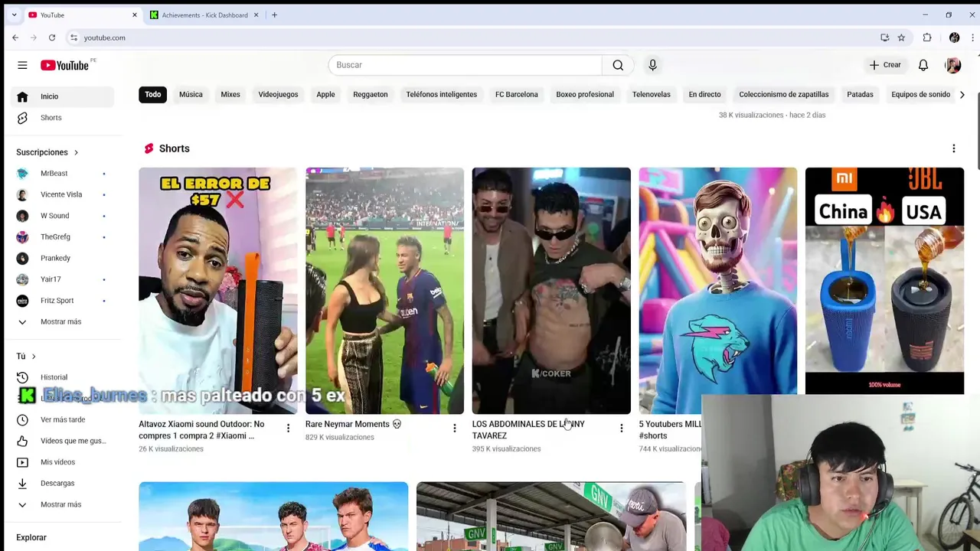
Task: Open the browser extensions puzzle icon
Action: [927, 37]
